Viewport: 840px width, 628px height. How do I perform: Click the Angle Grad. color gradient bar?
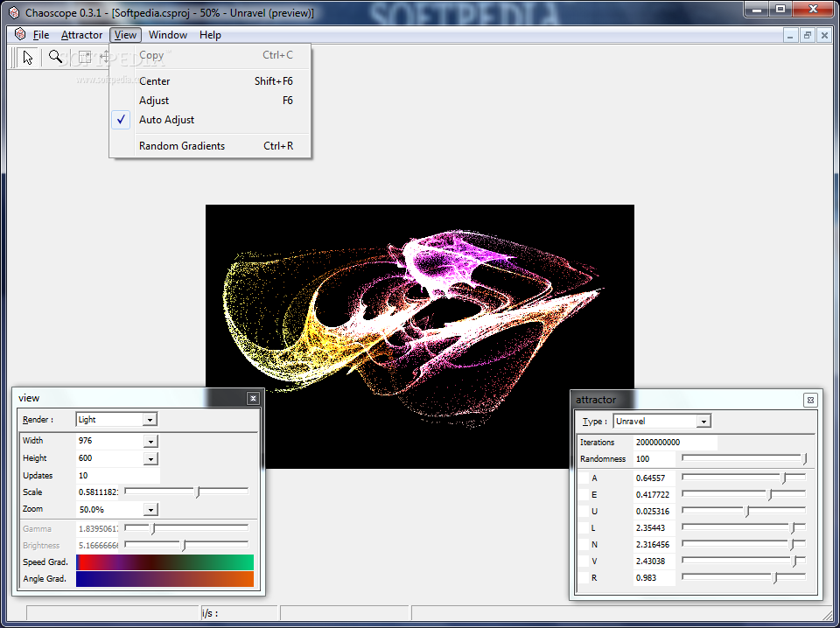click(165, 579)
